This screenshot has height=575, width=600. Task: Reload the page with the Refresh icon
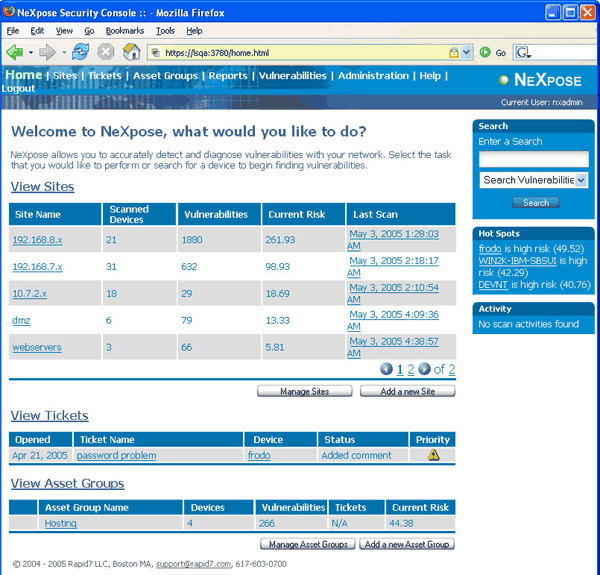(81, 52)
